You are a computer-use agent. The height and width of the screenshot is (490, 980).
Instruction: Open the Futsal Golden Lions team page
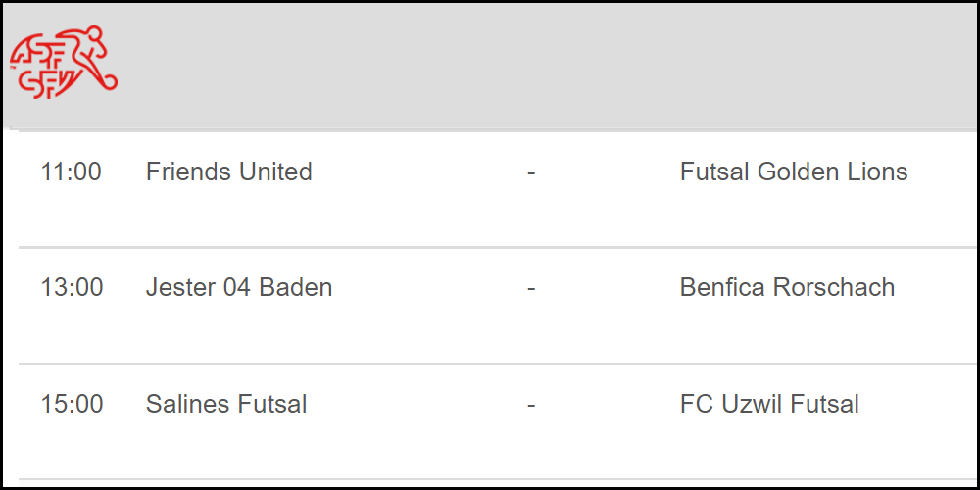point(793,172)
